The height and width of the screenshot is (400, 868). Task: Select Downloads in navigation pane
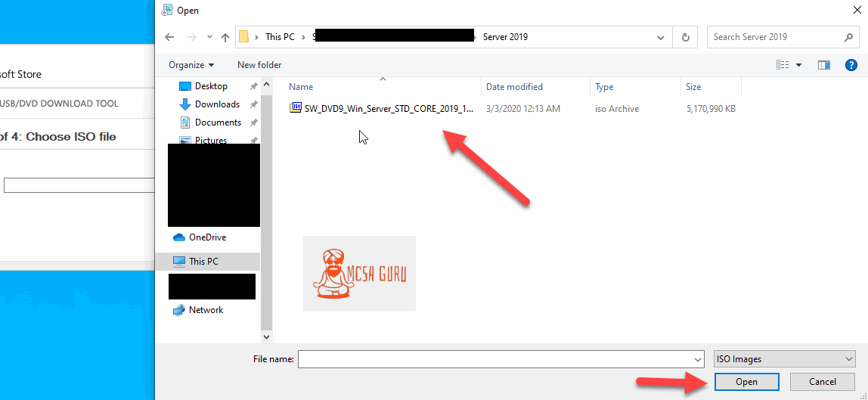217,104
